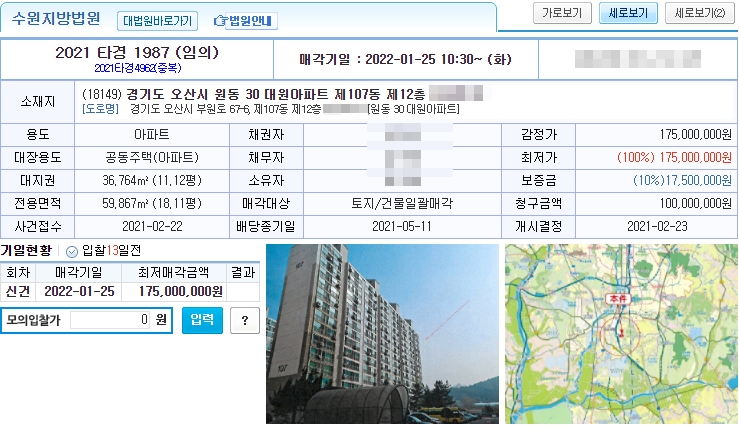This screenshot has height=426, width=739.
Task: Open 대법원바로가기 link button
Action: 157,21
